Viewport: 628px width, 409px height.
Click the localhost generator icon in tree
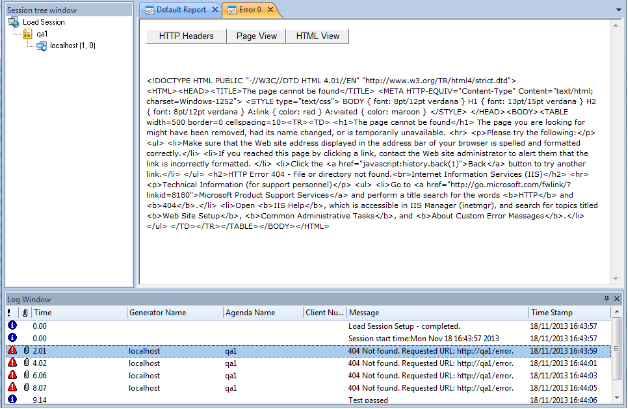[42, 46]
